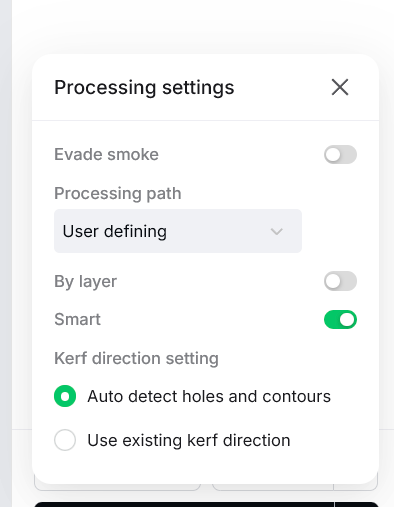Click the 'Use existing kerf direction' label text

click(189, 440)
